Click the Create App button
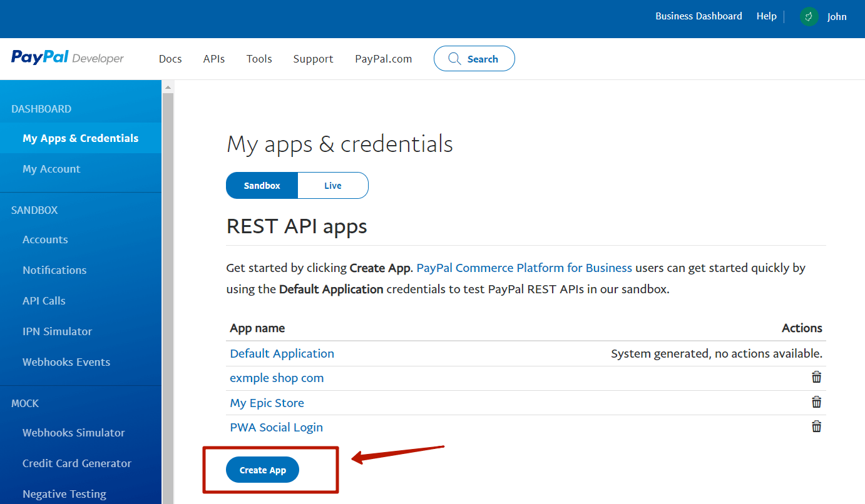 pyautogui.click(x=262, y=470)
